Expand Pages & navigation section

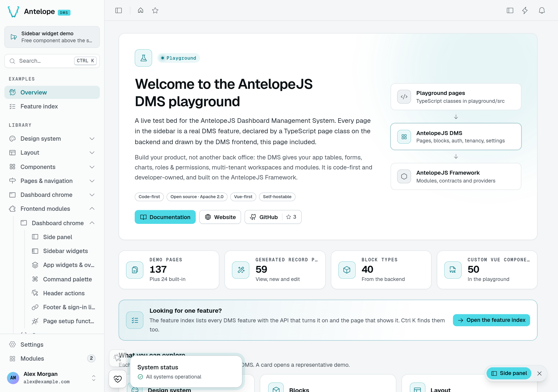click(52, 181)
